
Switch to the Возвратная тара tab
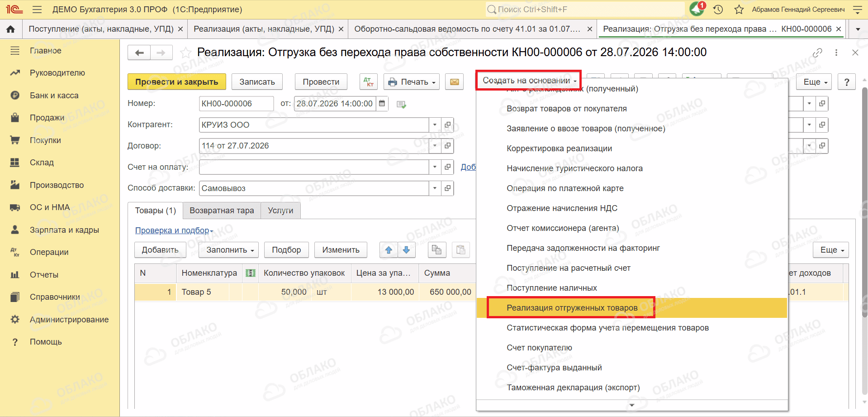222,211
